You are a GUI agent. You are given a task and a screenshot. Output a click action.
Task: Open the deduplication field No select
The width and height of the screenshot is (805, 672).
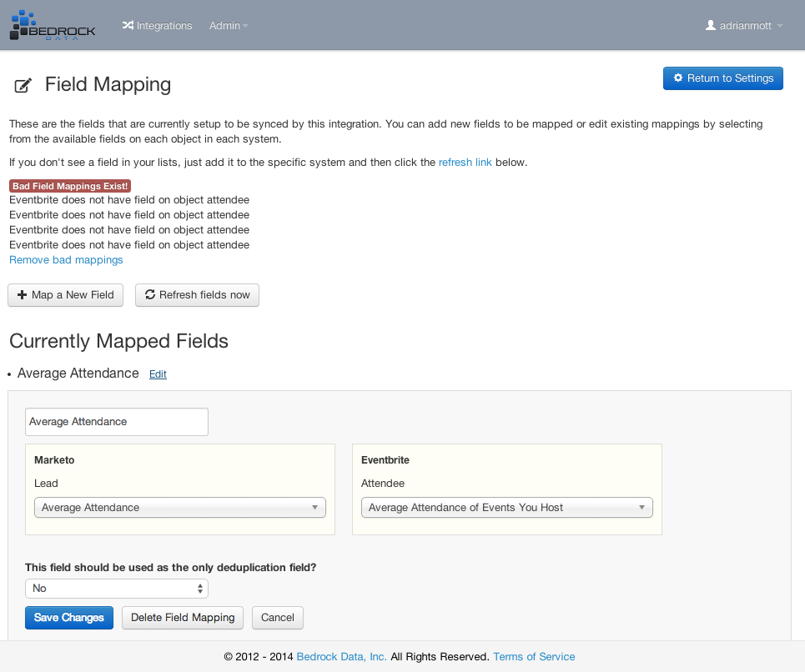[117, 589]
